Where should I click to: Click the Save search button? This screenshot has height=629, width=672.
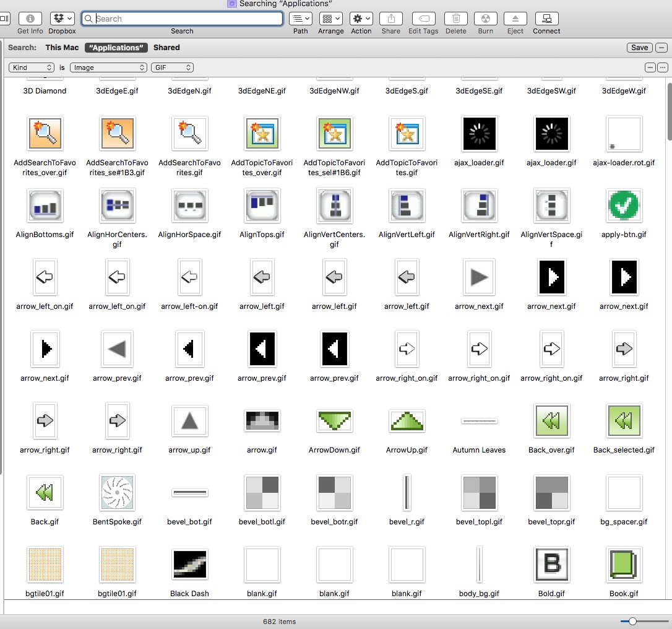coord(639,48)
